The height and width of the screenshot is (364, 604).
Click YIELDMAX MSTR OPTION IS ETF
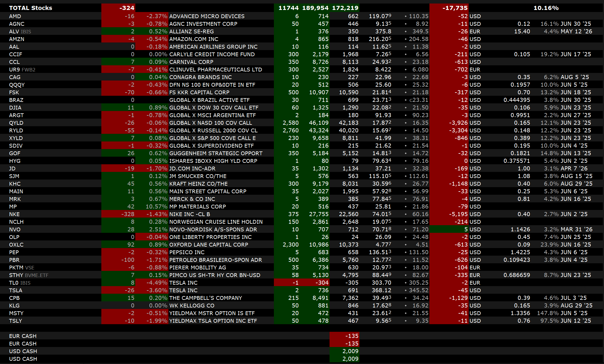pyautogui.click(x=212, y=313)
